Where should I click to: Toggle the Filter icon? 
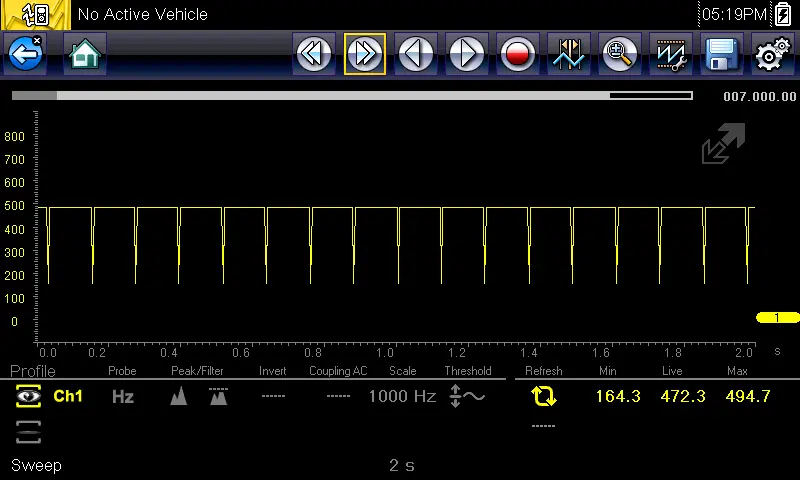coord(217,397)
